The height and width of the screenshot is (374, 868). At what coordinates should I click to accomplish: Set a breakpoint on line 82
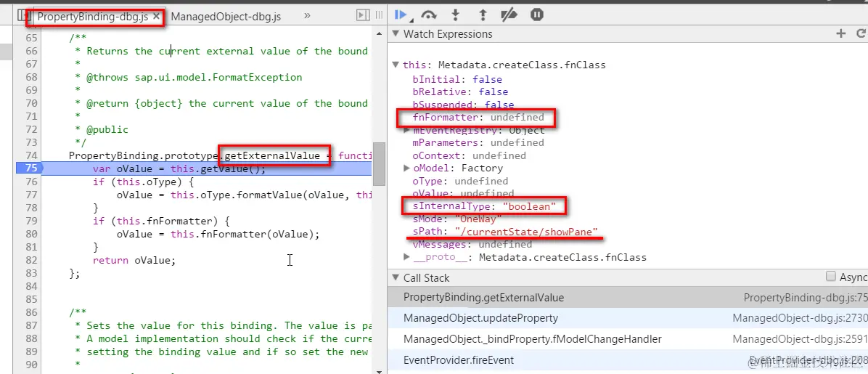pyautogui.click(x=31, y=260)
